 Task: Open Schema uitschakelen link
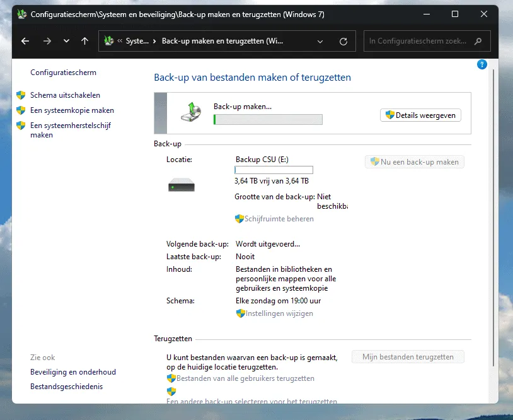[65, 95]
